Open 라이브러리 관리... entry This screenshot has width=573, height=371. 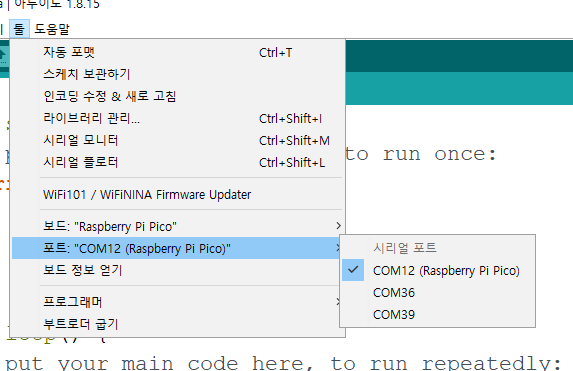178,118
